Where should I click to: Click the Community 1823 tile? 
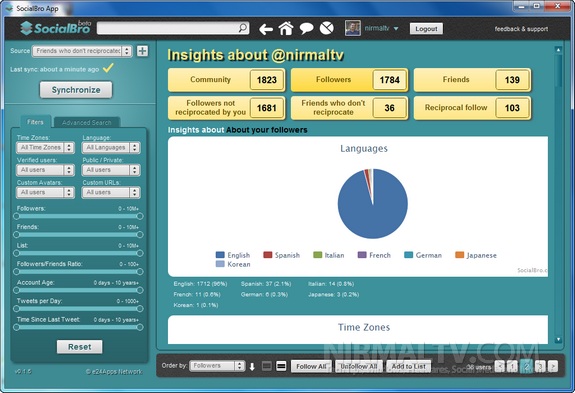point(226,80)
